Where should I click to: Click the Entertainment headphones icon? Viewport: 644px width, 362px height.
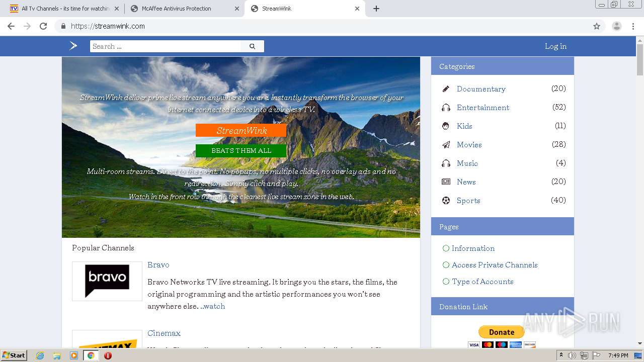pyautogui.click(x=446, y=108)
